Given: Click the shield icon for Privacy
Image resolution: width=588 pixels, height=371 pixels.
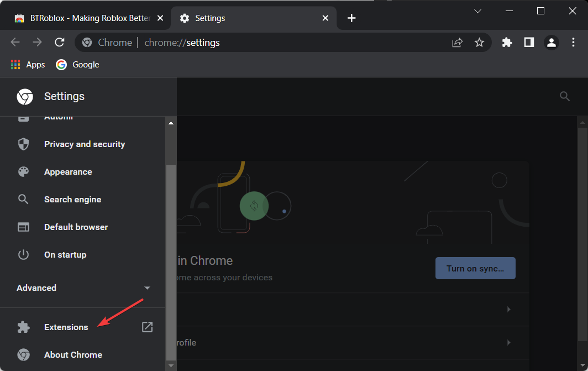Looking at the screenshot, I should click(23, 144).
